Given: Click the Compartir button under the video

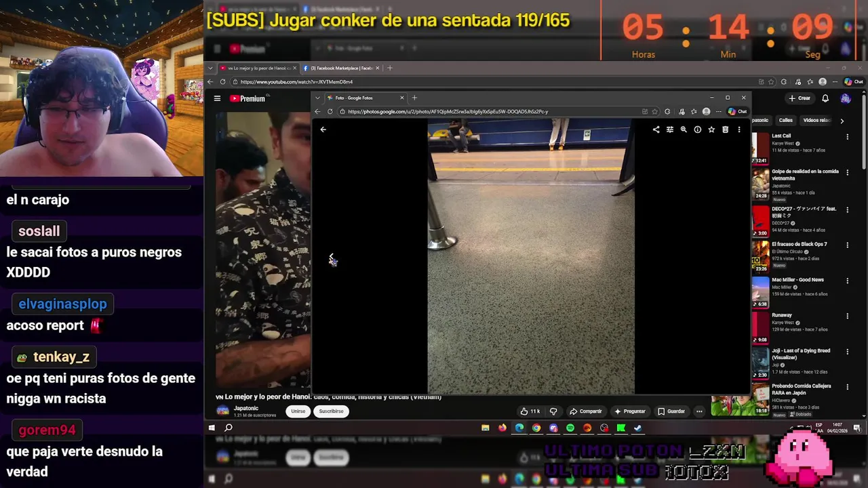Looking at the screenshot, I should pos(586,411).
